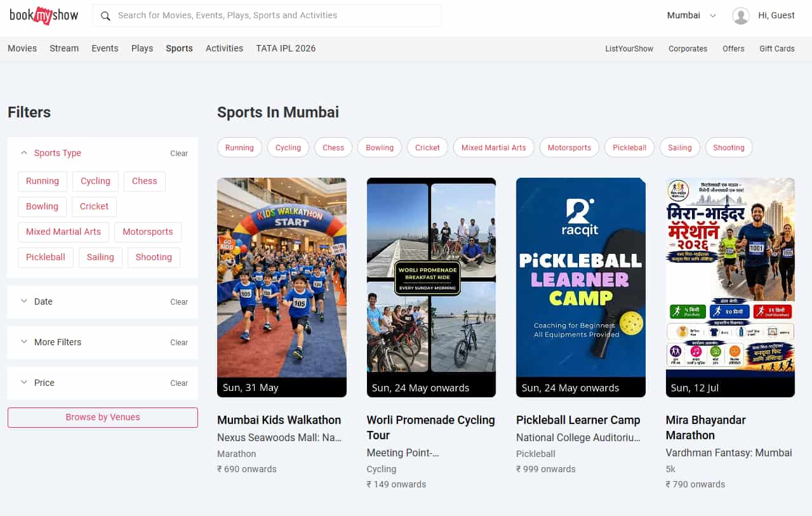Image resolution: width=812 pixels, height=516 pixels.
Task: Select Cycling chip above event cards
Action: [288, 147]
